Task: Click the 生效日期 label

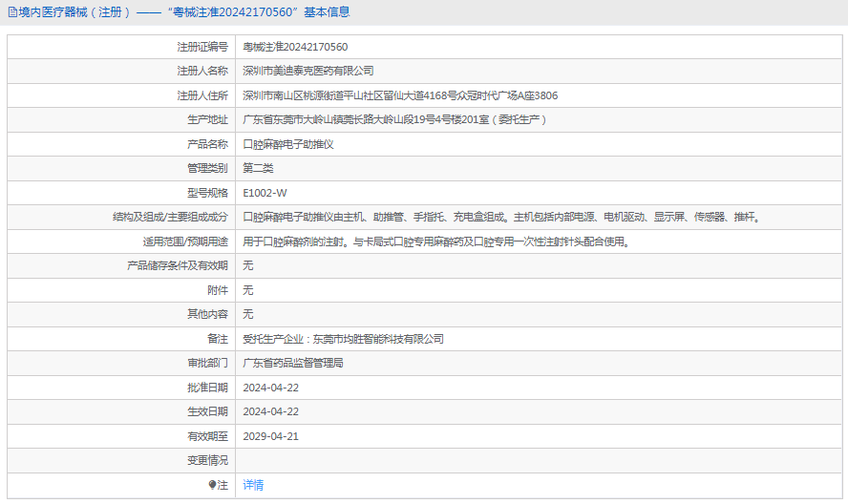Action: point(207,411)
